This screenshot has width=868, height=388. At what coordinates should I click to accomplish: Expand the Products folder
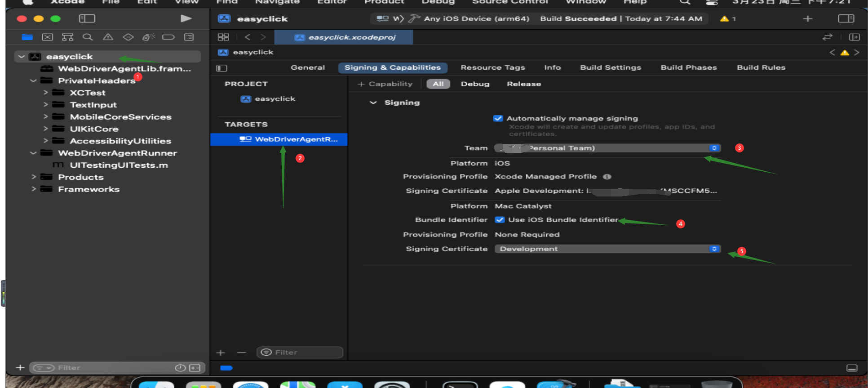coord(34,177)
